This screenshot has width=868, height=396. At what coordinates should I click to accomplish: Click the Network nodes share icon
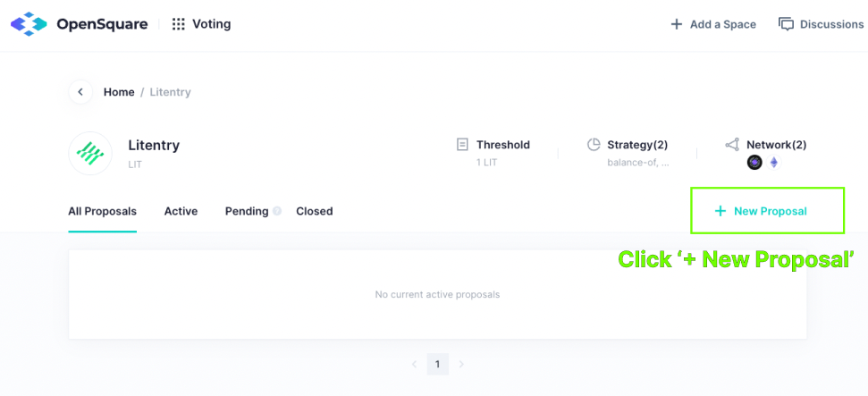coord(732,145)
